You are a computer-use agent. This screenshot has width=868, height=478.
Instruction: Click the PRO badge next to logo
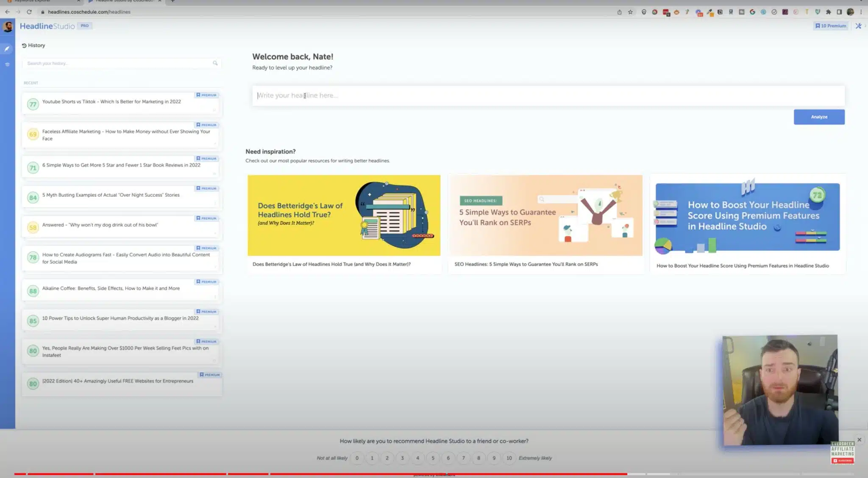click(x=85, y=26)
